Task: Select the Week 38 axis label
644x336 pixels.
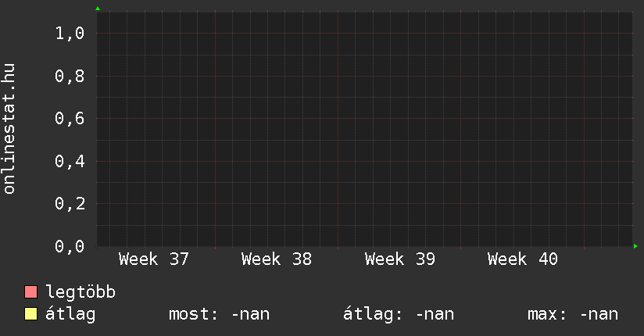Action: click(277, 259)
